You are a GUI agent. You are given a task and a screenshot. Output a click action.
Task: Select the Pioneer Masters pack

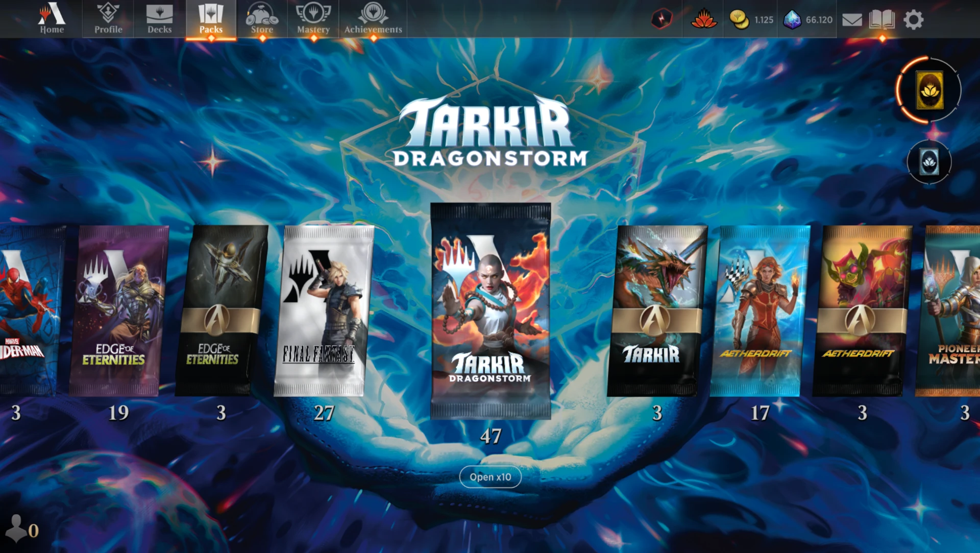[x=948, y=311]
